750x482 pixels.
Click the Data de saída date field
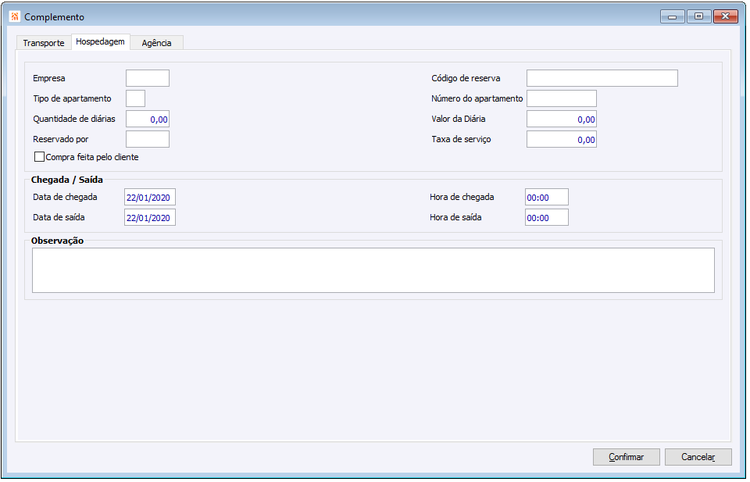pos(150,217)
